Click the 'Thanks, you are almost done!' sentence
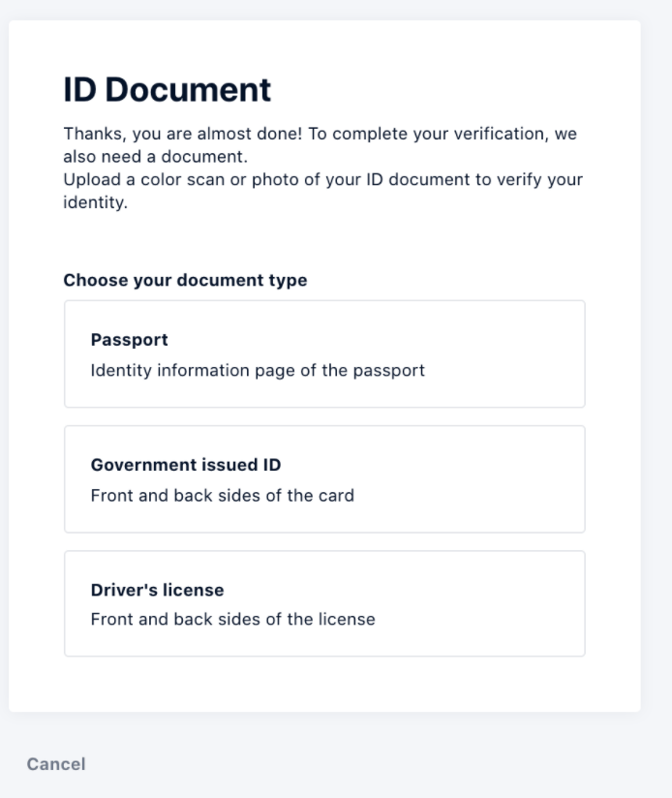The height and width of the screenshot is (798, 672). pos(183,134)
